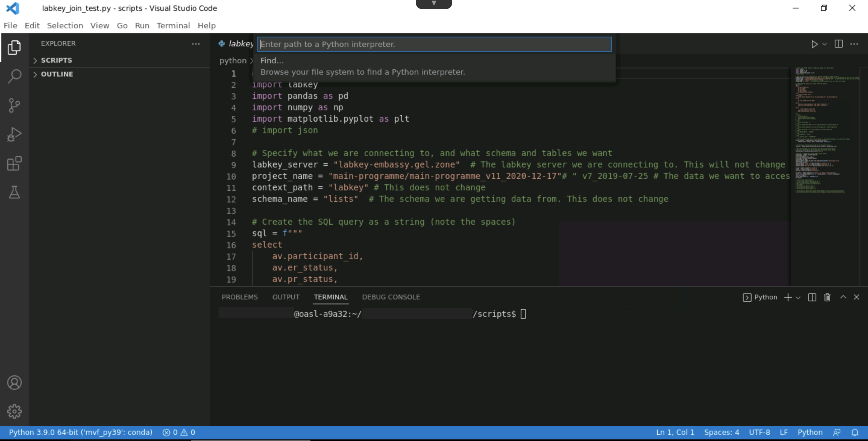The height and width of the screenshot is (441, 868).
Task: Click the EXPLORER panel title
Action: 58,43
